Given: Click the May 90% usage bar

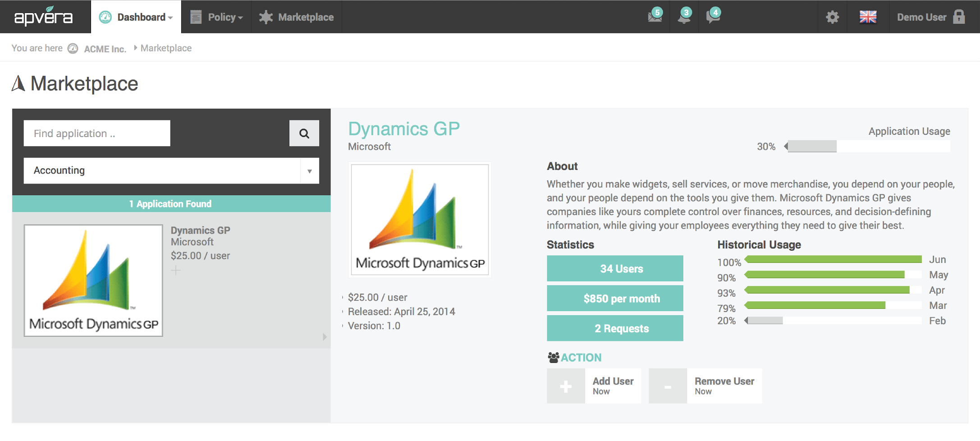Looking at the screenshot, I should (x=833, y=275).
